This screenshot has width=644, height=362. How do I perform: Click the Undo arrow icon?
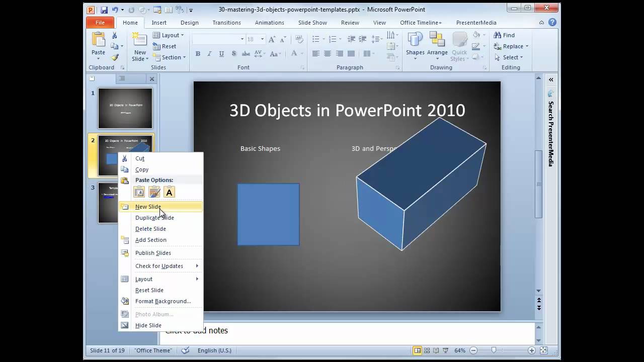click(x=115, y=10)
